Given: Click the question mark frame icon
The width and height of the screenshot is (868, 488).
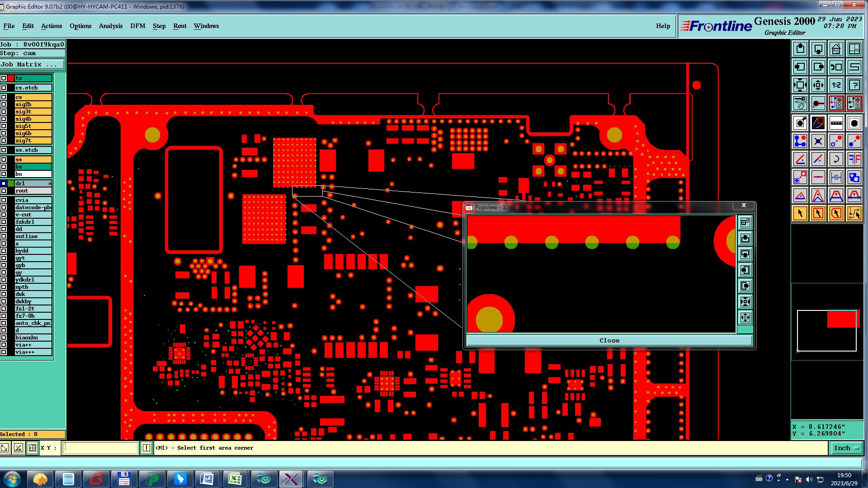Looking at the screenshot, I should (854, 85).
